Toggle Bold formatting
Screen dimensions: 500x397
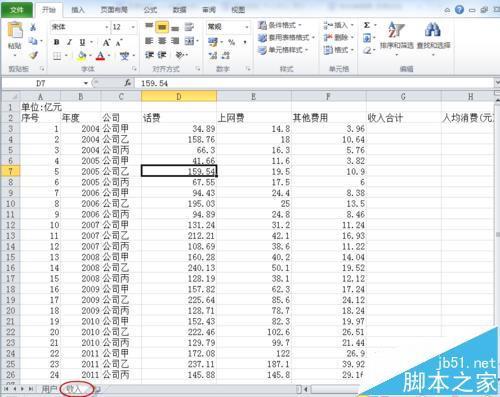coord(57,42)
